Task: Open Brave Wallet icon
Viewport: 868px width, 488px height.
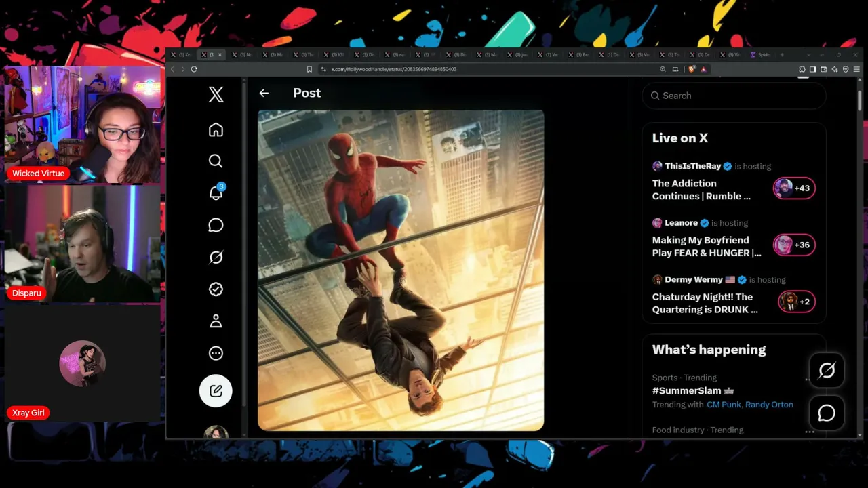Action: point(823,69)
